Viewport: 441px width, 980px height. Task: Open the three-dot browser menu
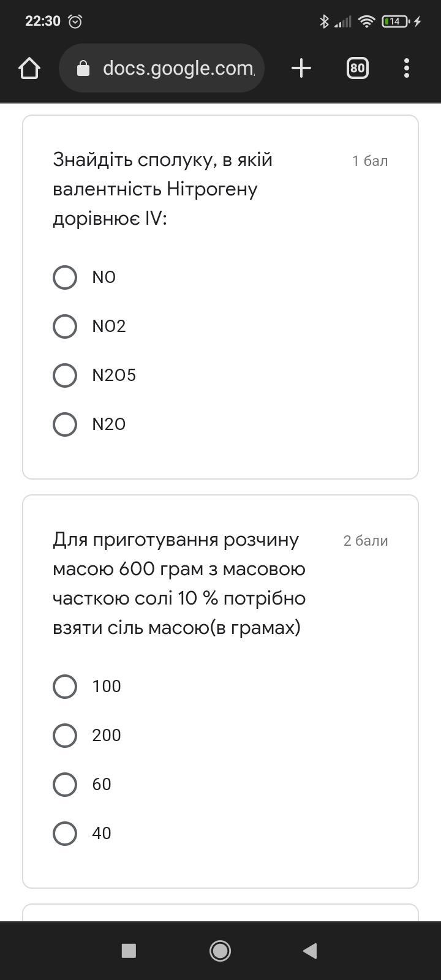tap(407, 68)
